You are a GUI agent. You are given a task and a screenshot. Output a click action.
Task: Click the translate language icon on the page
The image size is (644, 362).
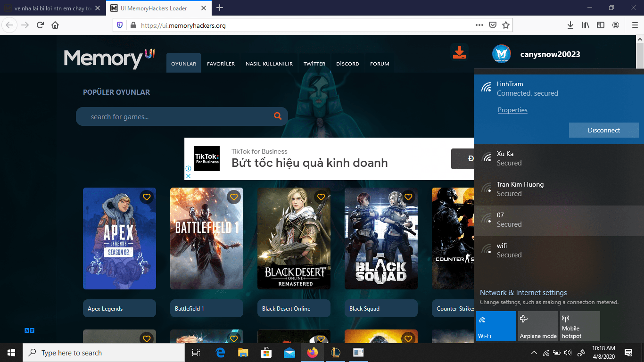(30, 330)
